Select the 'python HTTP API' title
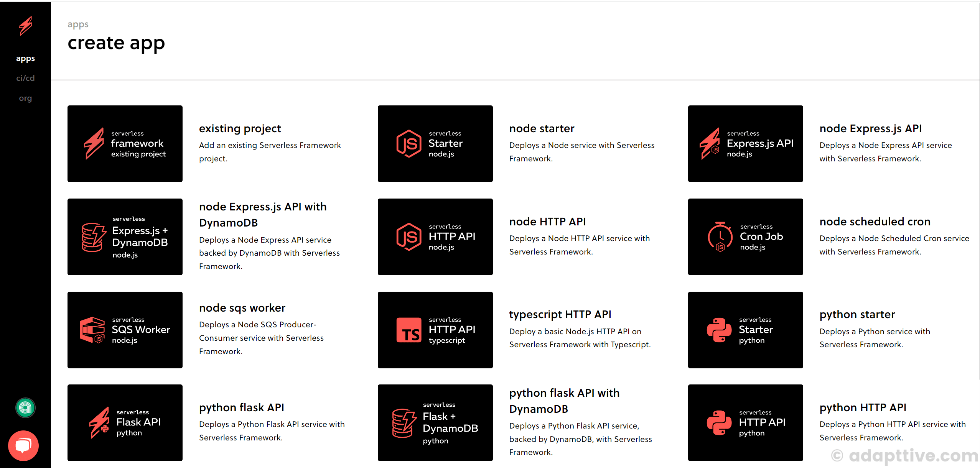Image resolution: width=980 pixels, height=468 pixels. click(x=863, y=407)
